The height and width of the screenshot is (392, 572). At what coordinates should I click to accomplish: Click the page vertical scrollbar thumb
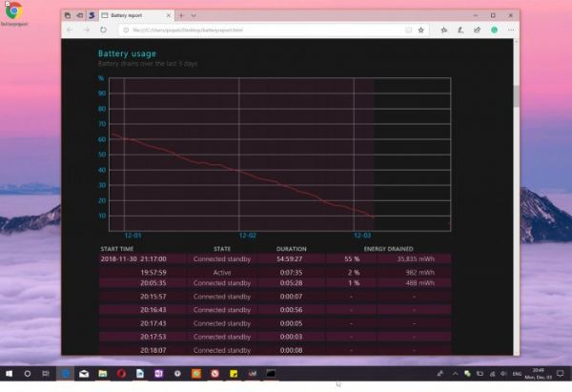tap(516, 96)
